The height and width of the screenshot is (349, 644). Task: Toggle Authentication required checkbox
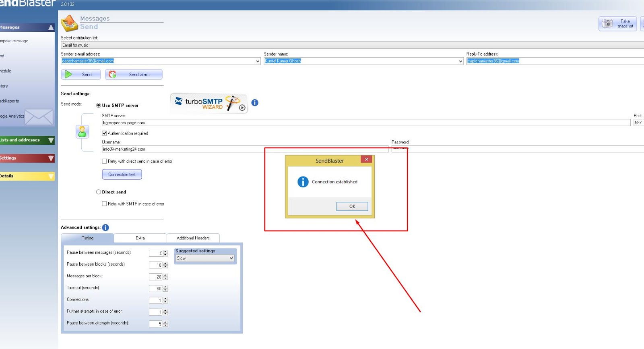pyautogui.click(x=105, y=133)
